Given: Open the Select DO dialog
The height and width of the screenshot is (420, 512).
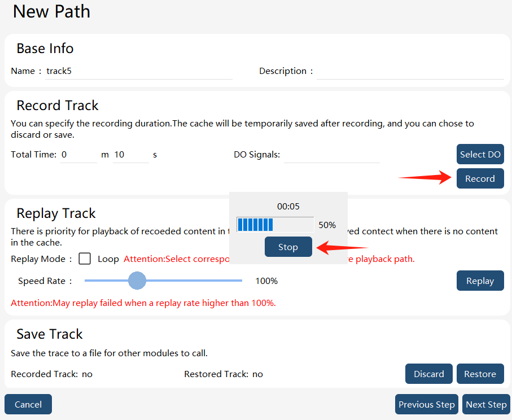Looking at the screenshot, I should [480, 154].
